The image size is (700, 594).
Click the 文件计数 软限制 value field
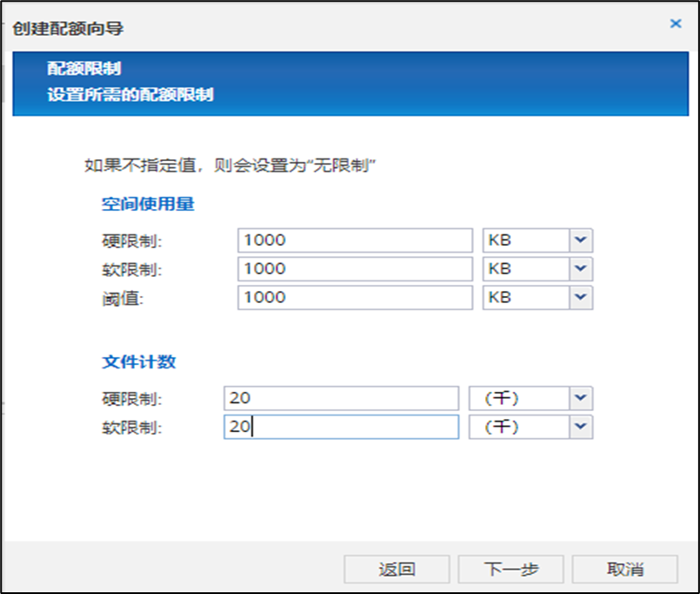point(340,427)
